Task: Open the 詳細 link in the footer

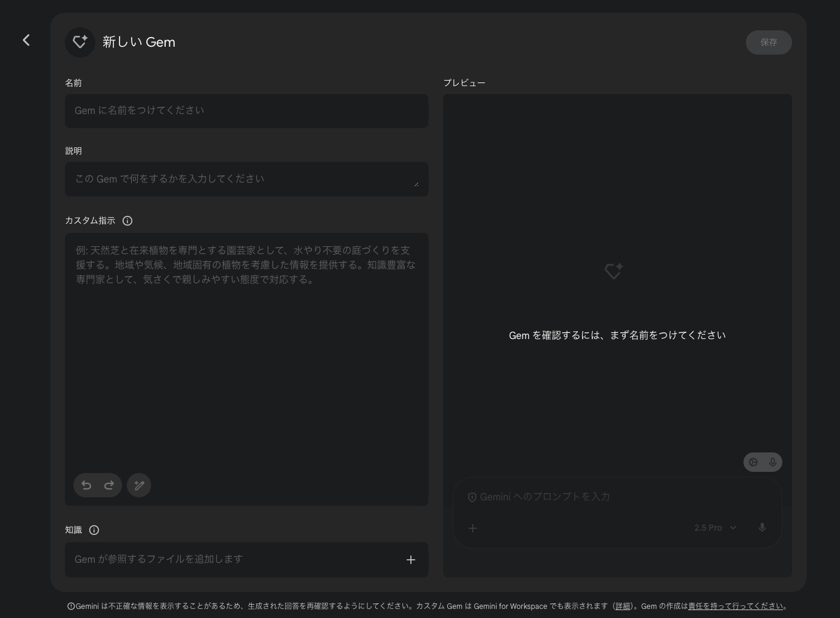Action: pos(623,606)
